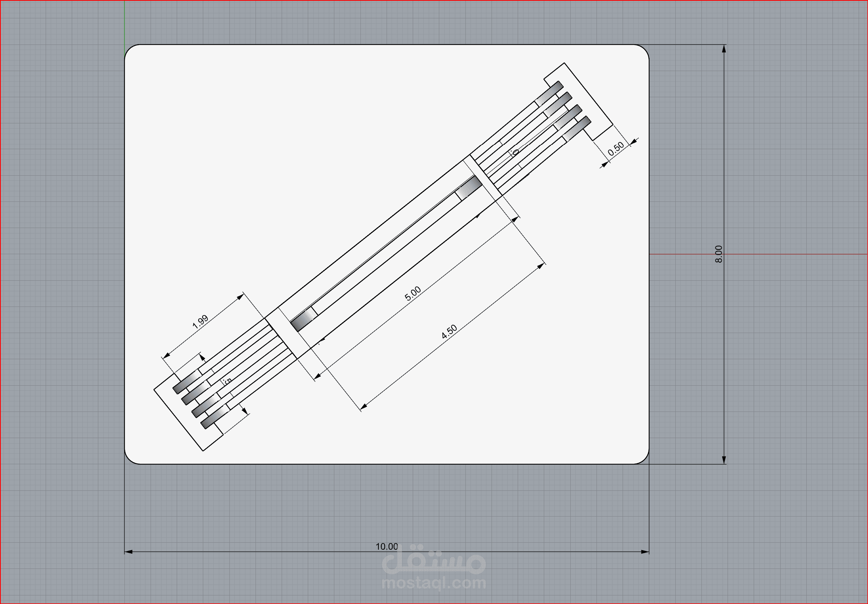Click the 1.99 dimension text

(200, 322)
